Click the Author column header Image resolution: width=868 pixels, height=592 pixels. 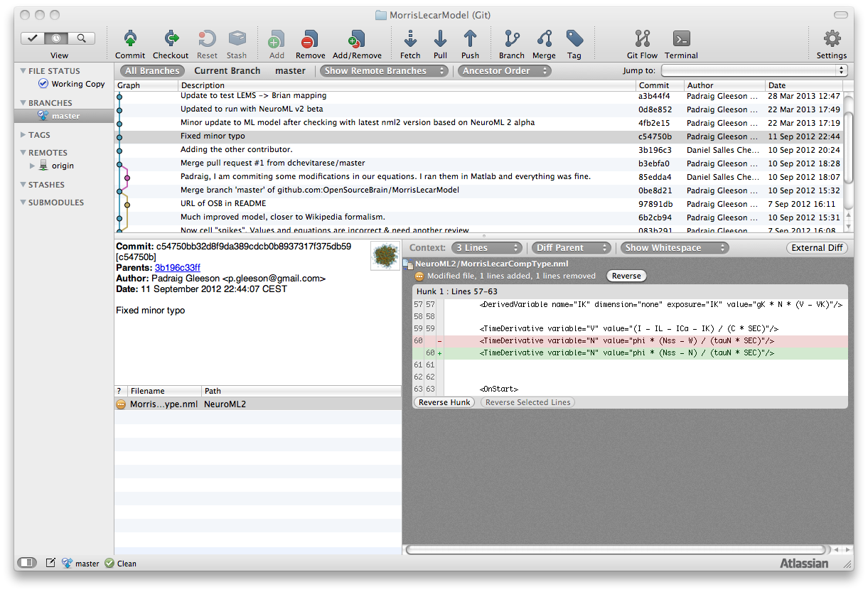pyautogui.click(x=724, y=85)
